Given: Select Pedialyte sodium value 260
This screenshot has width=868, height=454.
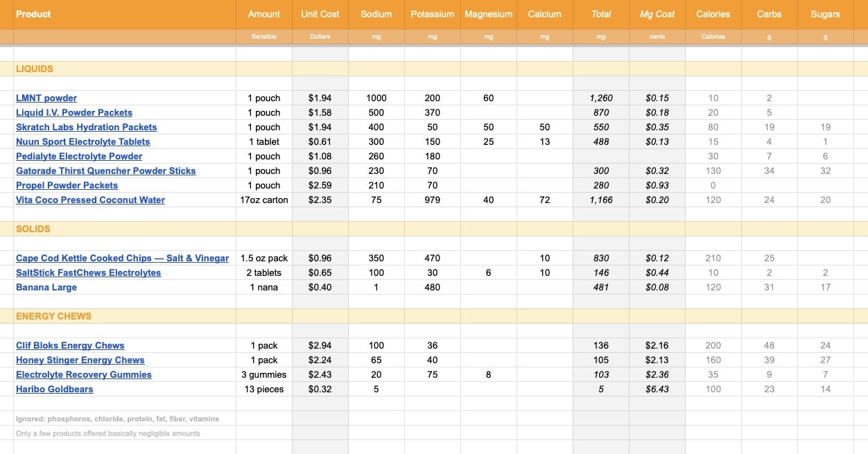Looking at the screenshot, I should click(376, 156).
